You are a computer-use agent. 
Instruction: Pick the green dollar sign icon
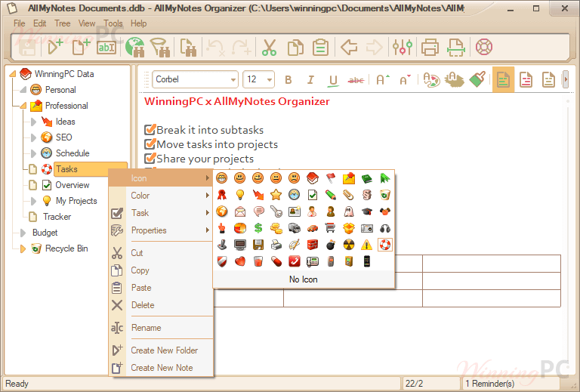pyautogui.click(x=258, y=228)
